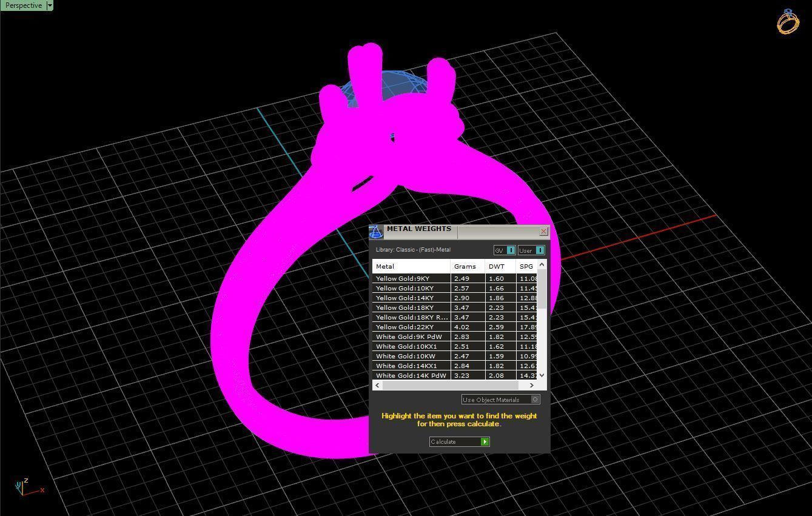The image size is (812, 516).
Task: Click the Perspective viewport label
Action: click(23, 5)
